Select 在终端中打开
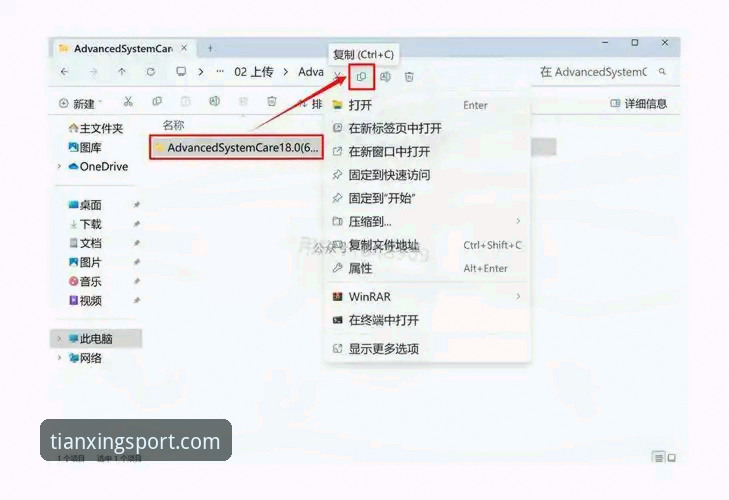 click(x=427, y=320)
